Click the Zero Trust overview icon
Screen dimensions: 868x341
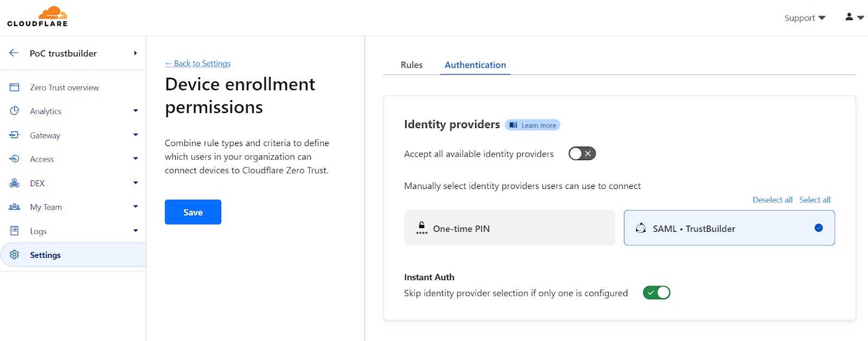15,87
